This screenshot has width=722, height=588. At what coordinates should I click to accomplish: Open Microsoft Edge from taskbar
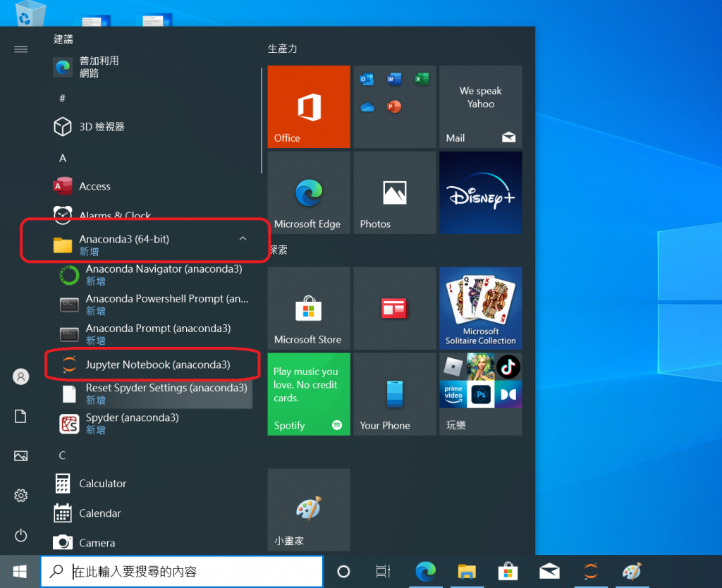click(425, 571)
